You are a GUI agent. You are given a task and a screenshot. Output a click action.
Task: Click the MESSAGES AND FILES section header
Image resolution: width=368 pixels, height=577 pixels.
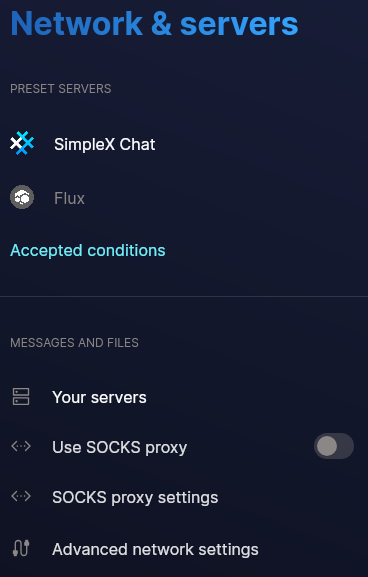(74, 343)
